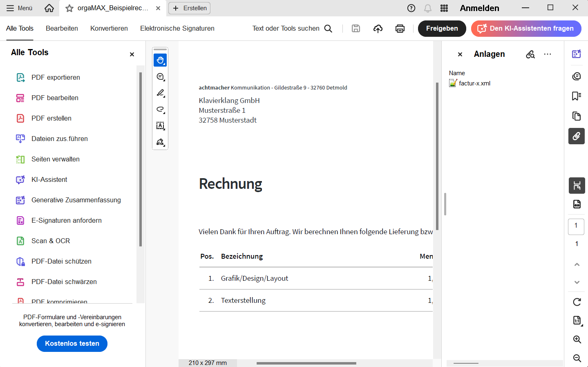588x367 pixels.
Task: Open the Bookmarks panel in the right sidebar
Action: [x=576, y=96]
